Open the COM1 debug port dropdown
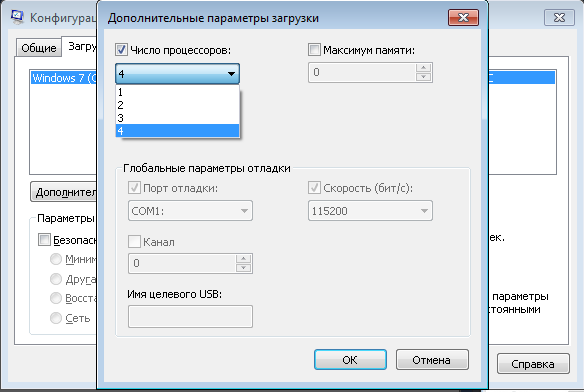 [x=190, y=211]
